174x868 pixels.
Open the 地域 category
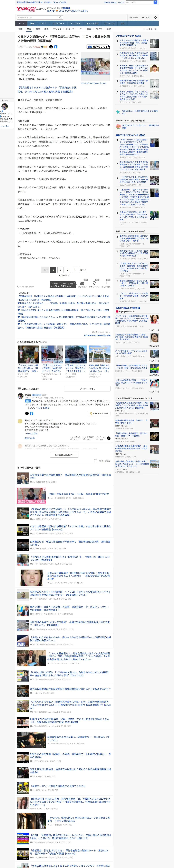pos(108,29)
